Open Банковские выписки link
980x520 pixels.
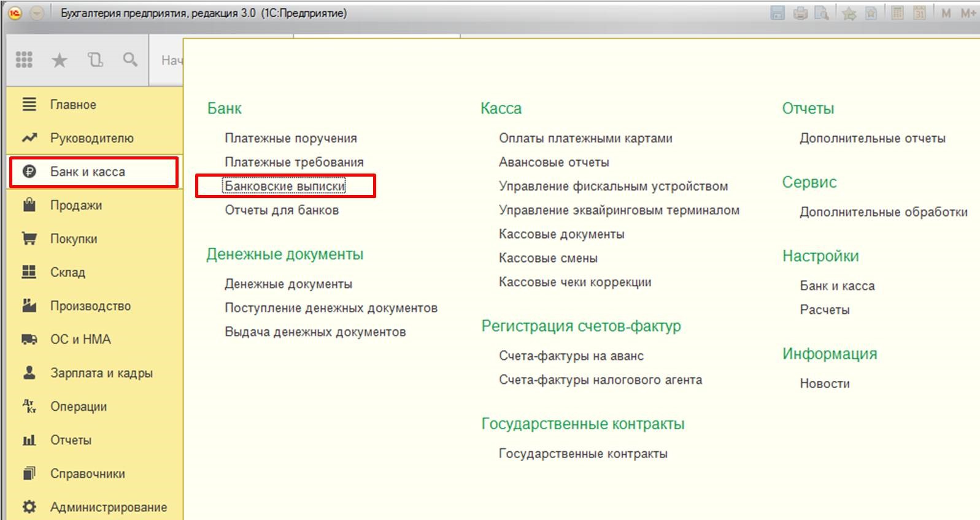click(x=285, y=186)
